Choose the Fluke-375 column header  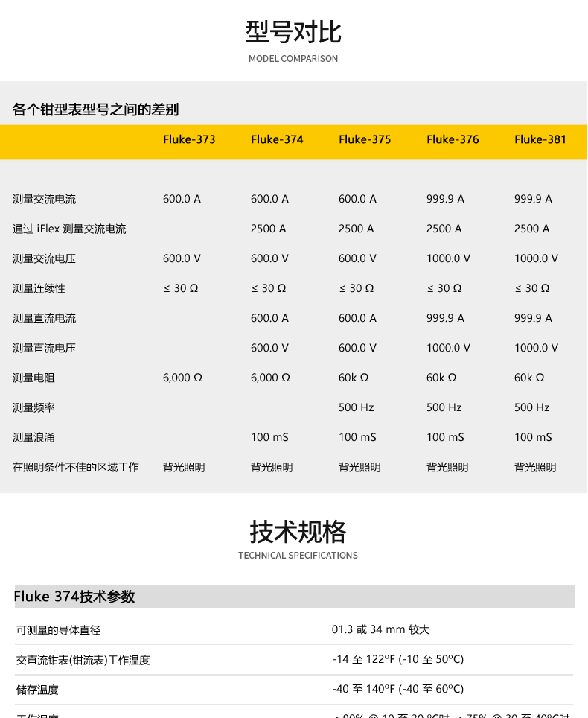click(x=365, y=139)
